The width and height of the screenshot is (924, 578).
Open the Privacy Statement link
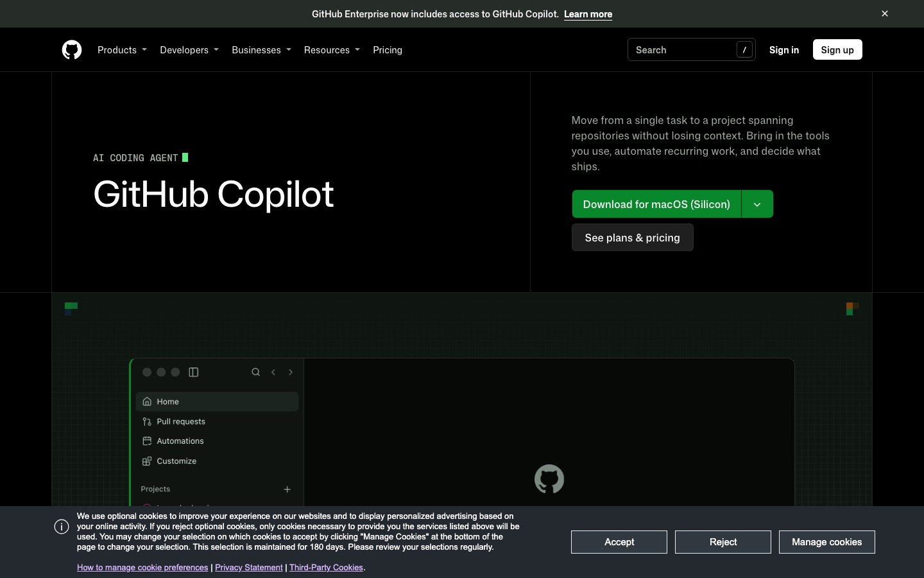249,568
